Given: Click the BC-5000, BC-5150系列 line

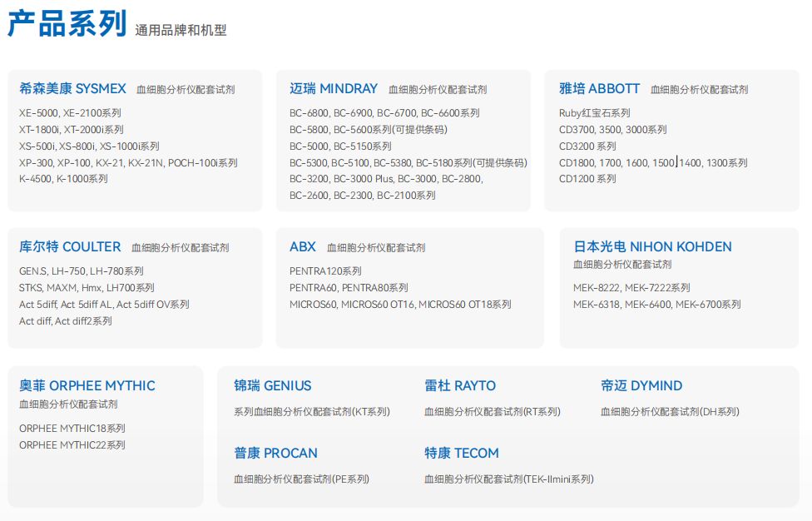Looking at the screenshot, I should click(340, 146).
